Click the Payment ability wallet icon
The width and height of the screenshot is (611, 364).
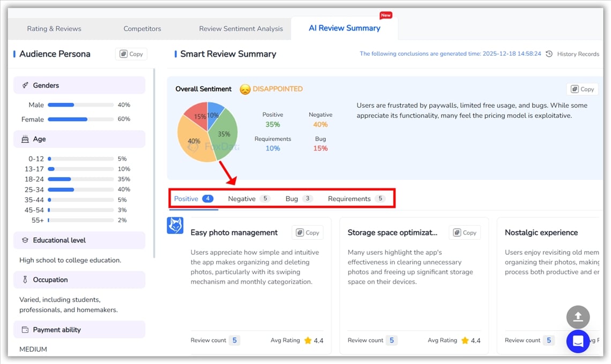coord(25,330)
